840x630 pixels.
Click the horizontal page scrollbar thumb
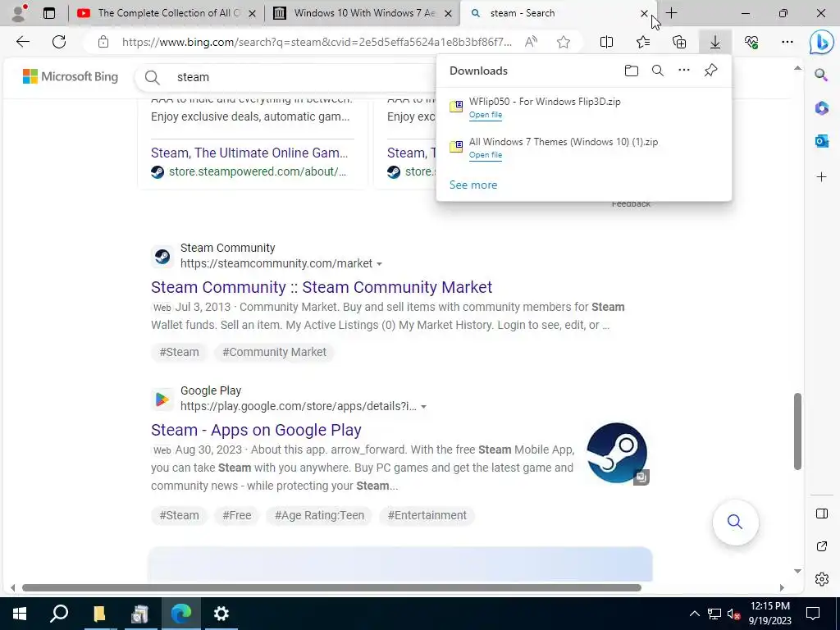click(331, 587)
